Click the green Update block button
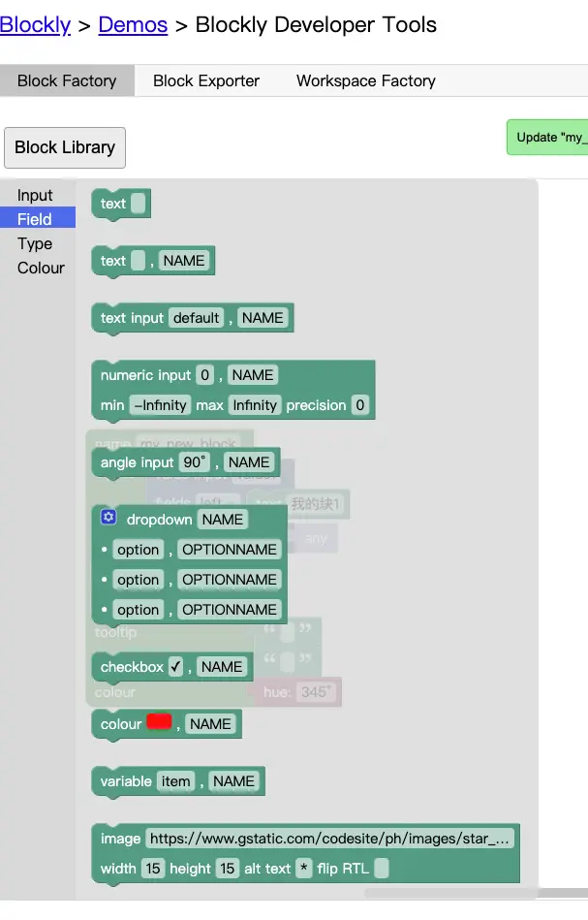 547,138
